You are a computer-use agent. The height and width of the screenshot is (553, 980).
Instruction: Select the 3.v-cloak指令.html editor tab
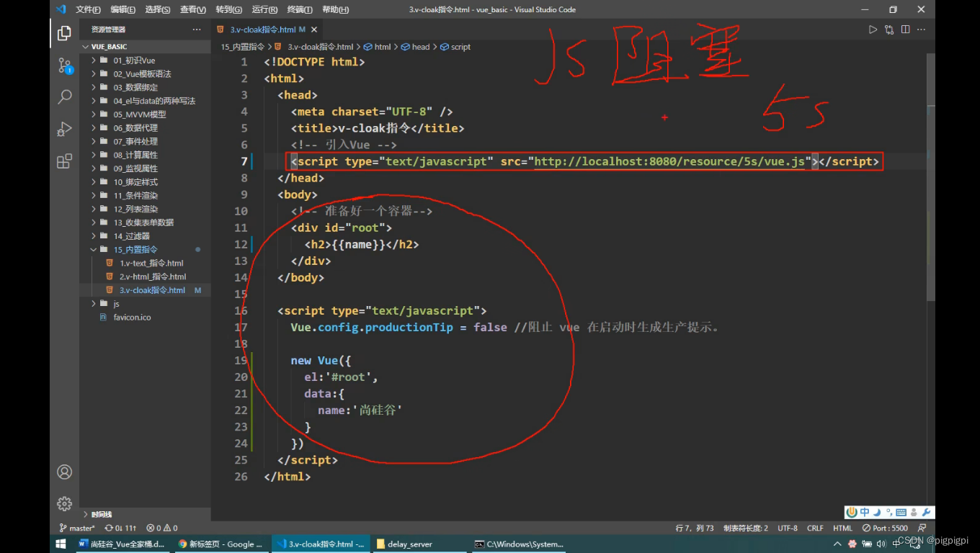point(267,30)
